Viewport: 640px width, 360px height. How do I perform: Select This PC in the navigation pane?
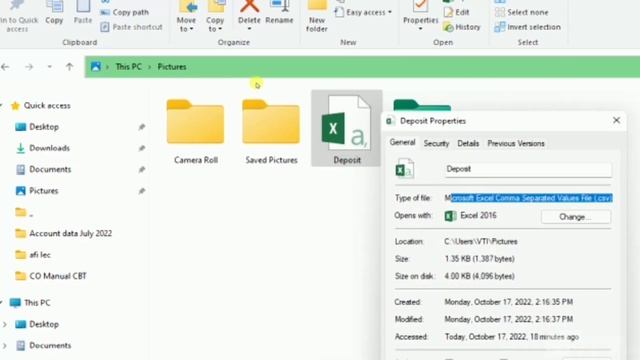[x=37, y=303]
